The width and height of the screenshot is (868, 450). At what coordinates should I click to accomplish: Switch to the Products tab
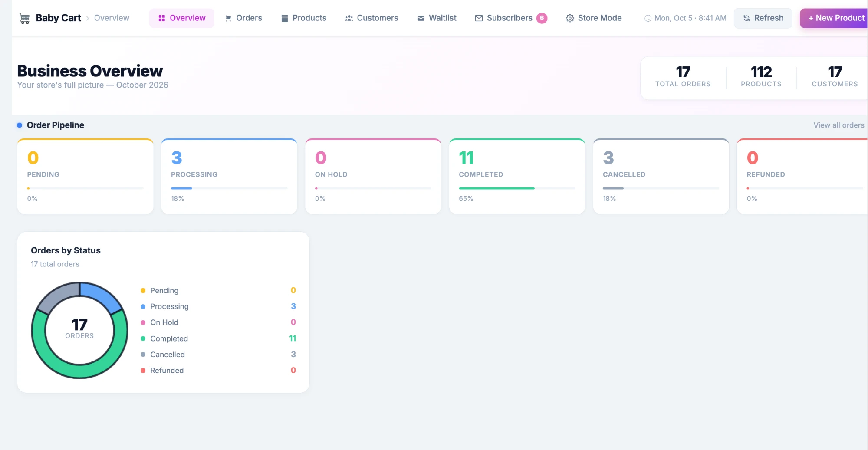click(304, 18)
